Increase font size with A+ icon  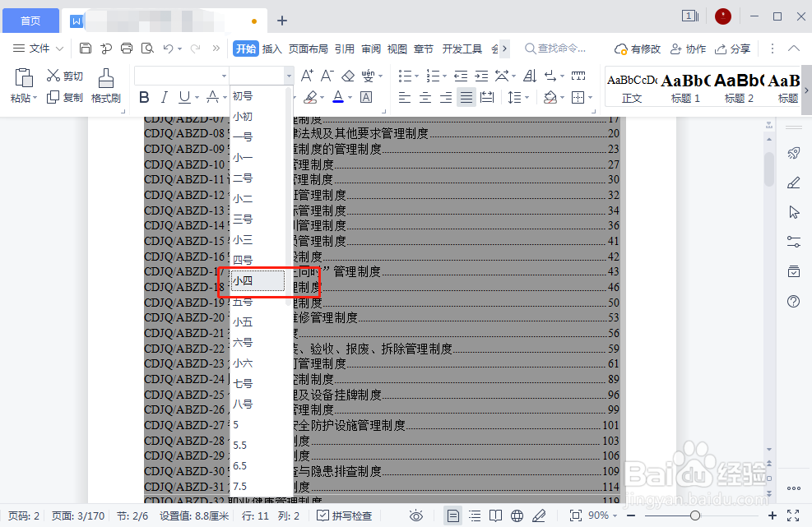coord(307,76)
